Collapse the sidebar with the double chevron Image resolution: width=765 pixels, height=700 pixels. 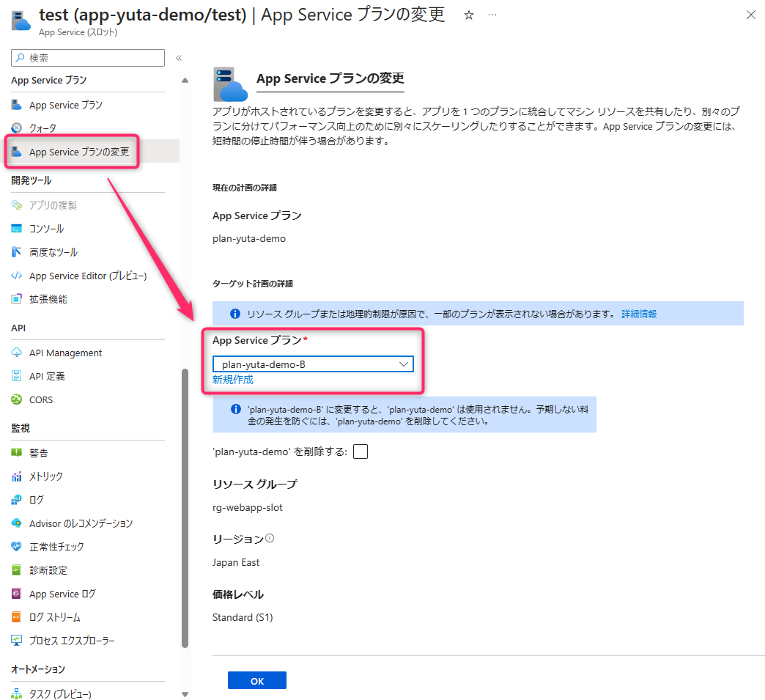coord(179,58)
